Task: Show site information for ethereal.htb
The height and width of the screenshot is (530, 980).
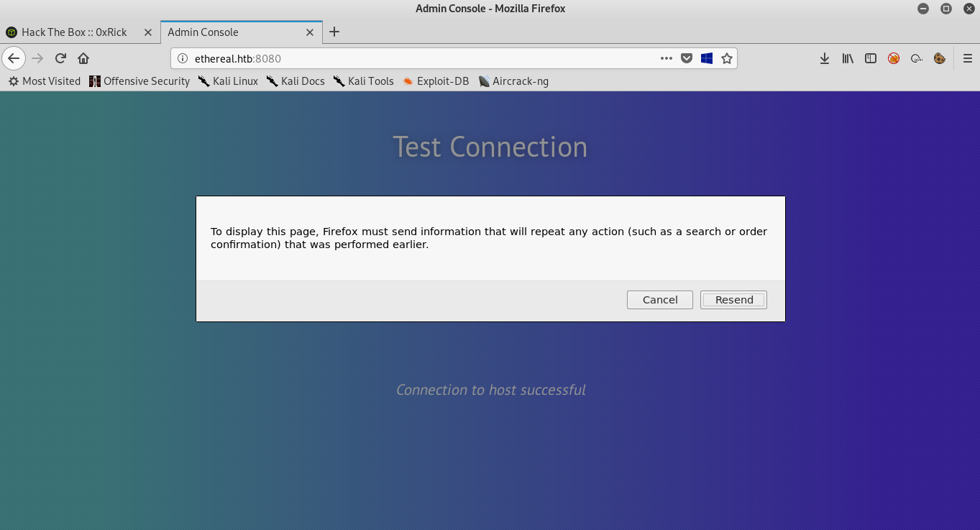Action: coord(183,58)
